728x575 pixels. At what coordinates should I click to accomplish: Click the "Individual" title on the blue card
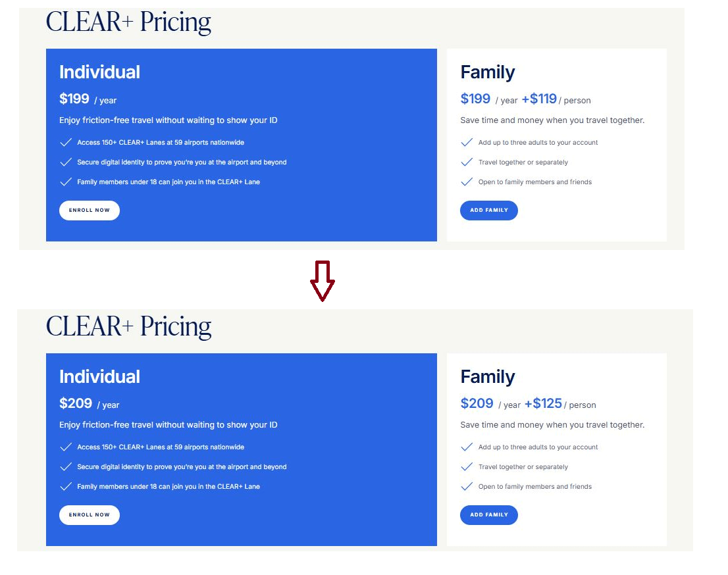[x=99, y=72]
